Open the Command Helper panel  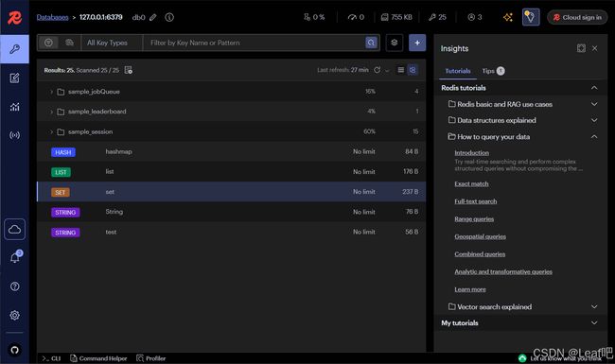pyautogui.click(x=98, y=358)
